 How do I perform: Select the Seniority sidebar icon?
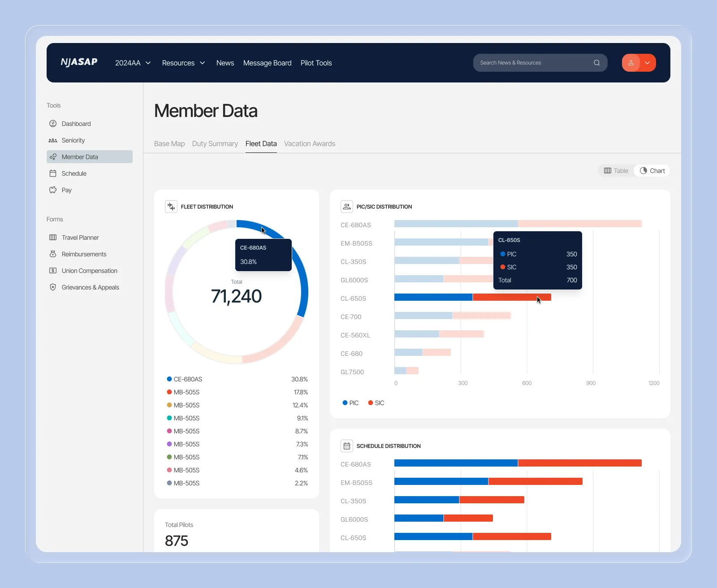[x=53, y=140]
